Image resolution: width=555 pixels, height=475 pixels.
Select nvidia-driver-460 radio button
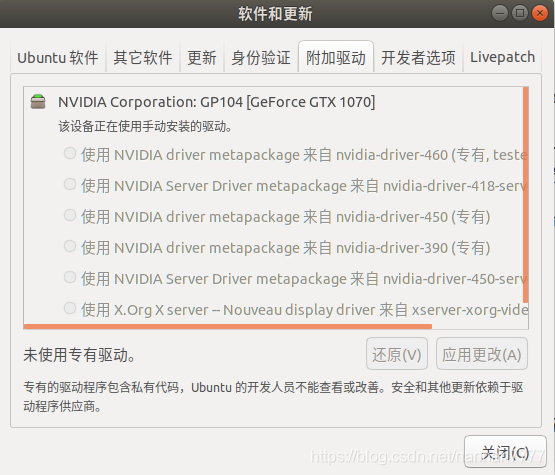[70, 154]
